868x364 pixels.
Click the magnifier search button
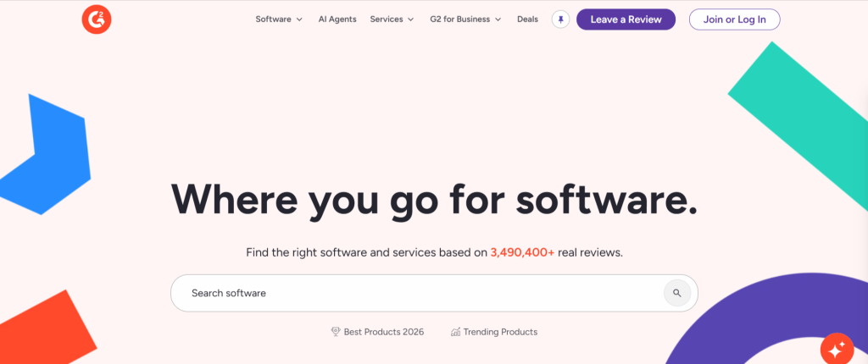(677, 293)
